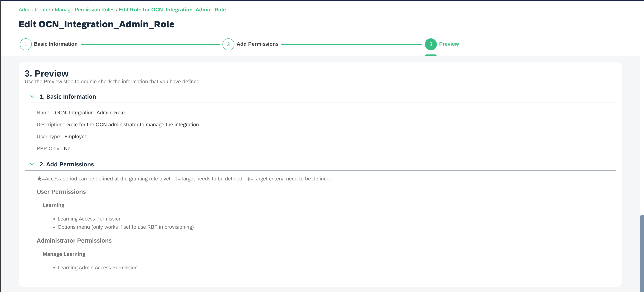The height and width of the screenshot is (292, 644).
Task: Collapse the Basic Information section chevron
Action: [x=32, y=97]
